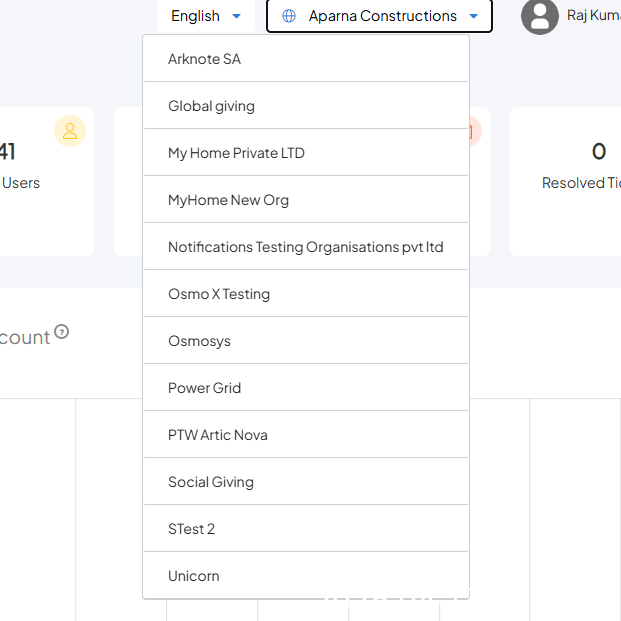Viewport: 621px width, 621px height.
Task: Click the globe icon beside Aparna Constructions
Action: click(289, 16)
